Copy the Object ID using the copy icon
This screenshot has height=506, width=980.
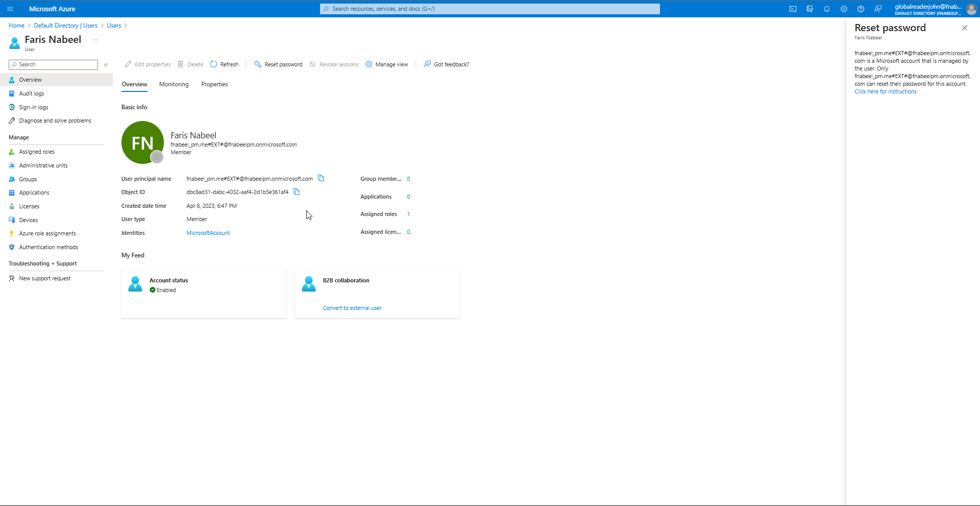(x=297, y=192)
